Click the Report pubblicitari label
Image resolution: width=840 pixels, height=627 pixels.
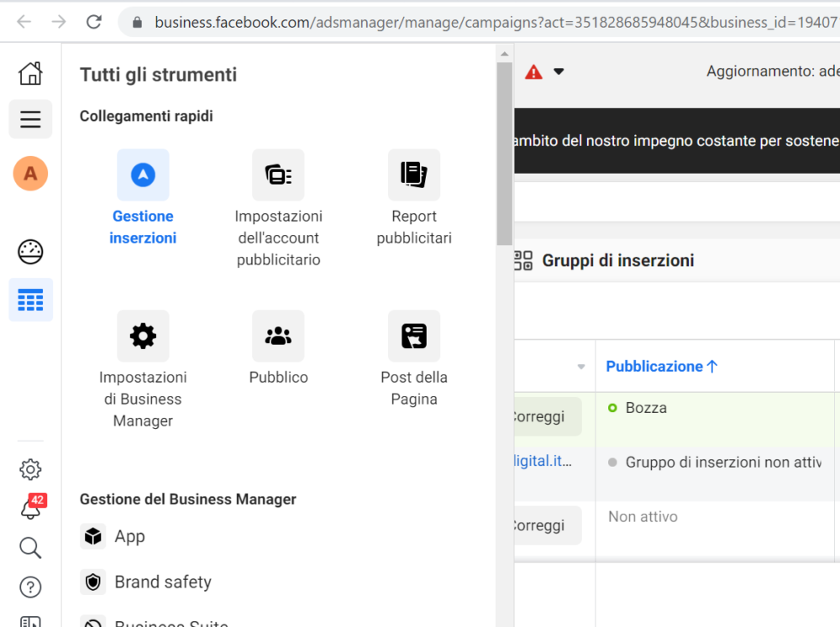[x=414, y=227]
